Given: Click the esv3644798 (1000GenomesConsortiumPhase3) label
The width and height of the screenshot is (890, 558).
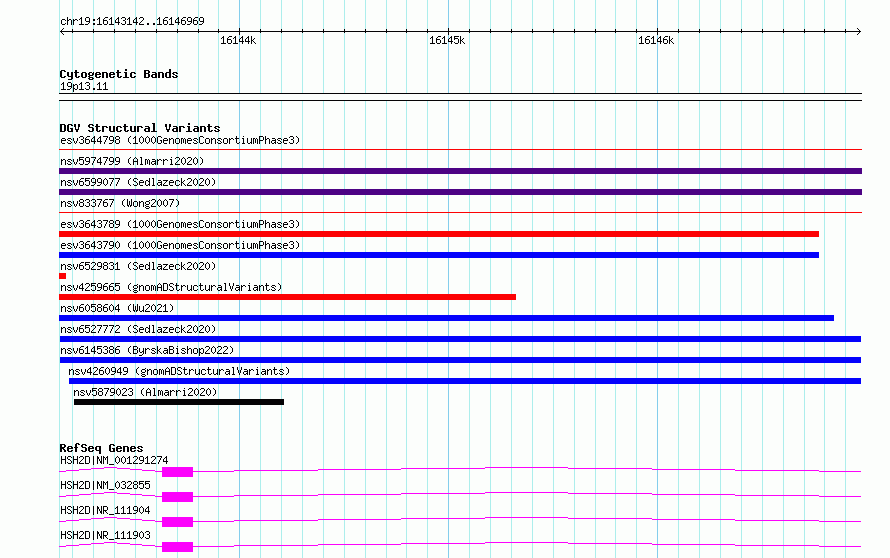Looking at the screenshot, I should [x=180, y=140].
